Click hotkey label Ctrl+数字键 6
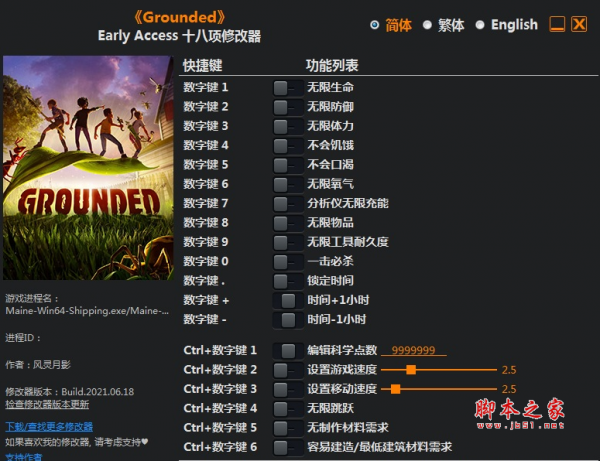Screen dimensions: 600x461 pyautogui.click(x=220, y=447)
